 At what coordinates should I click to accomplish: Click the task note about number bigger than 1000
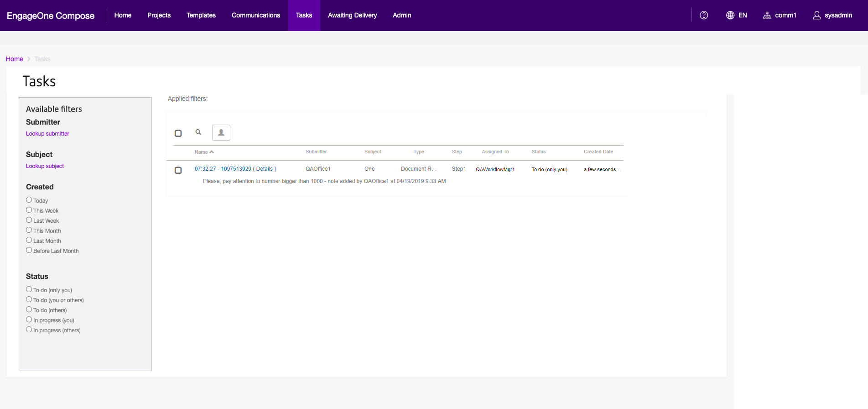click(324, 181)
